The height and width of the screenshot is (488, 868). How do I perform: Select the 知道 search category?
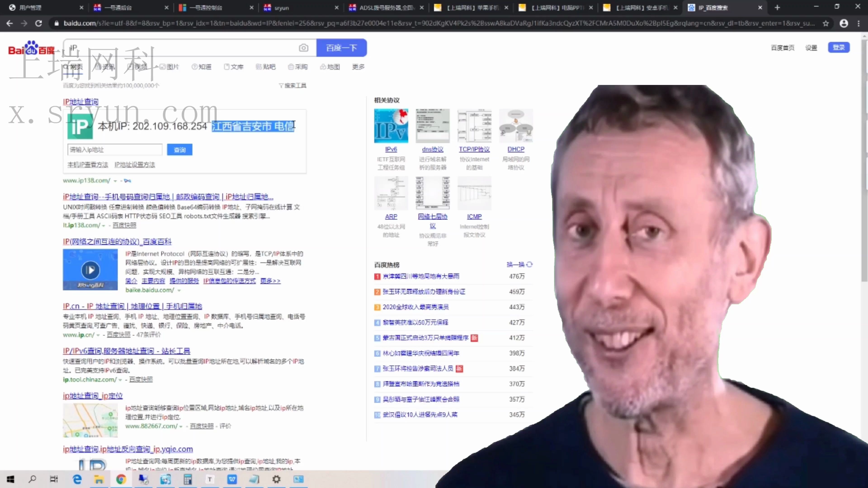tap(201, 67)
